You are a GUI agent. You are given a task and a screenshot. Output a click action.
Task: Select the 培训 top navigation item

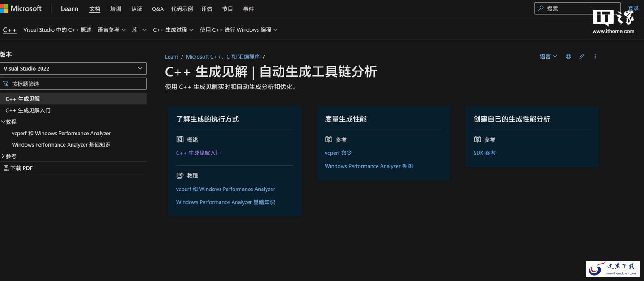(x=116, y=9)
